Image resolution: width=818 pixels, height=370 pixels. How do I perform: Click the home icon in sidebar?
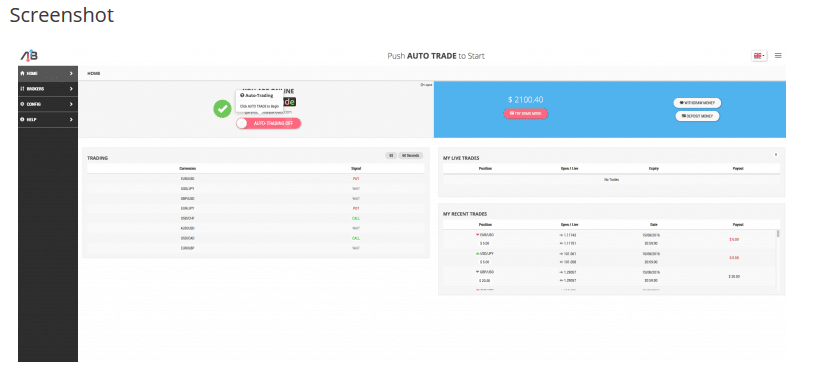point(22,74)
